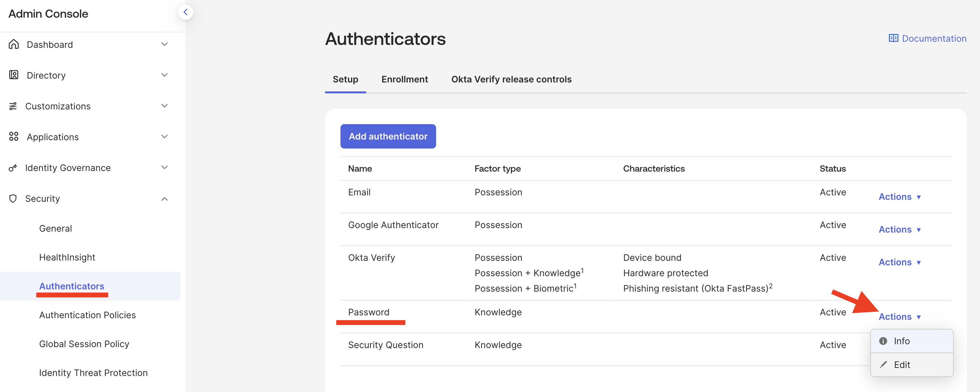980x392 pixels.
Task: Click Possession + Knowledge factor text
Action: pyautogui.click(x=529, y=273)
